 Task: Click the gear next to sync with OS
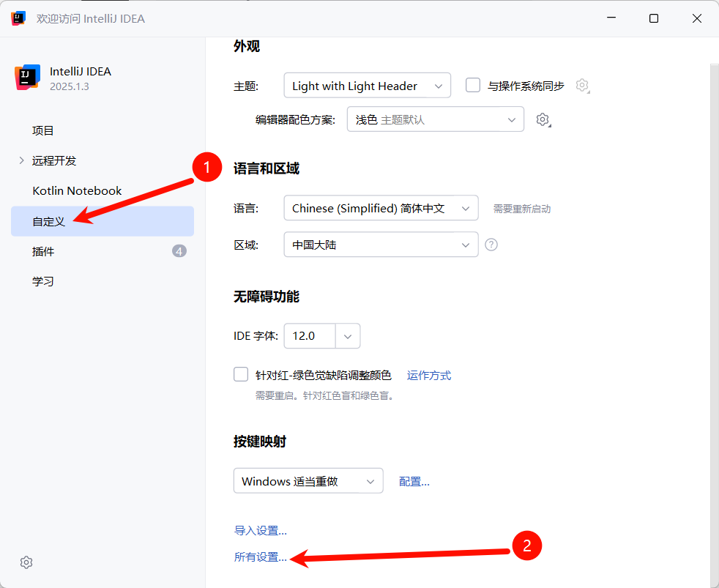coord(582,86)
